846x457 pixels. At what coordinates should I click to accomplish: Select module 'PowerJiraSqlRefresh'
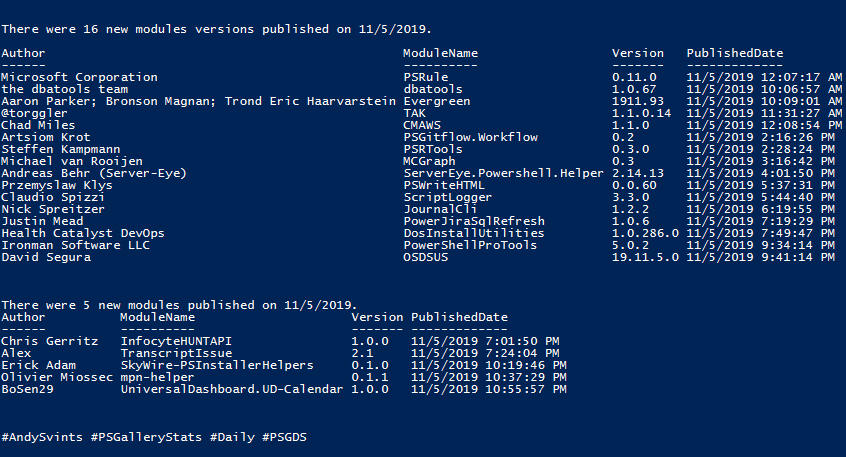coord(474,221)
